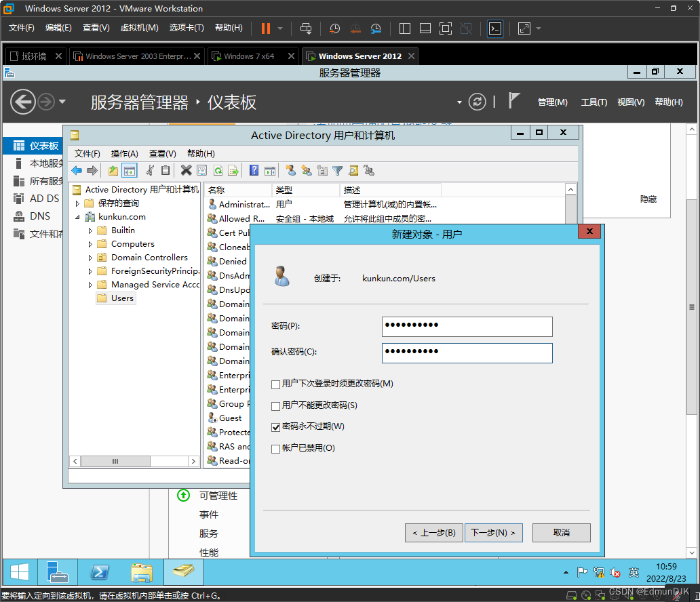
Task: Create new group icon in AD toolbar
Action: click(307, 170)
